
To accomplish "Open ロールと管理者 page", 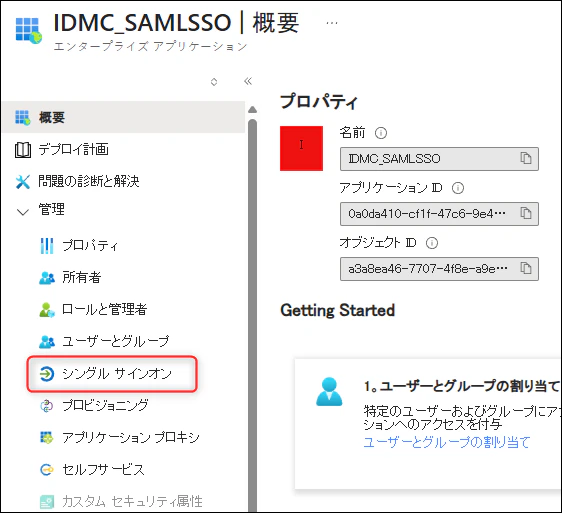I will pyautogui.click(x=104, y=309).
